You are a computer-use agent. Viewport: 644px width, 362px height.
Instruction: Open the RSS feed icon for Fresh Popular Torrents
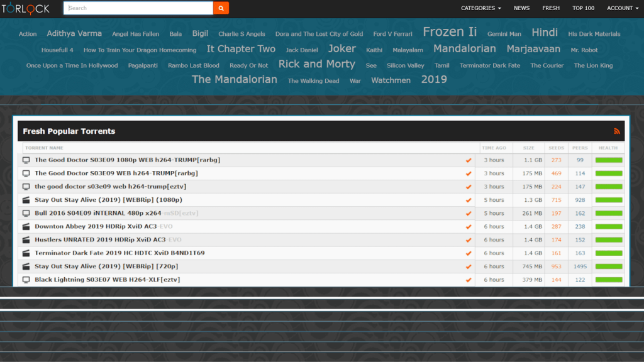point(616,131)
